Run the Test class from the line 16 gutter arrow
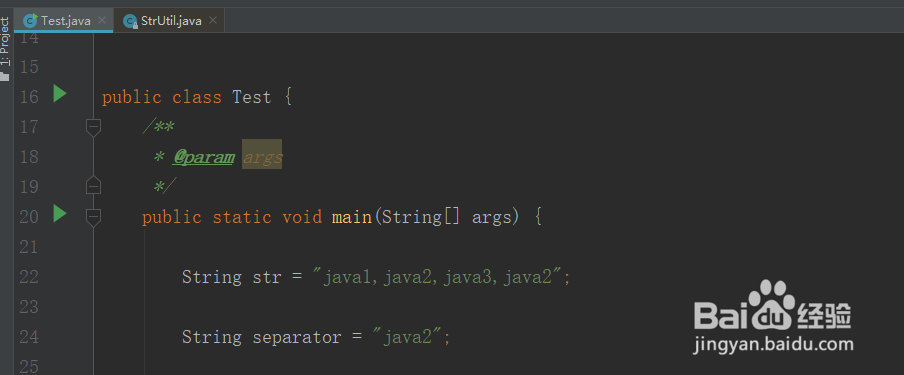The image size is (904, 375). (60, 93)
